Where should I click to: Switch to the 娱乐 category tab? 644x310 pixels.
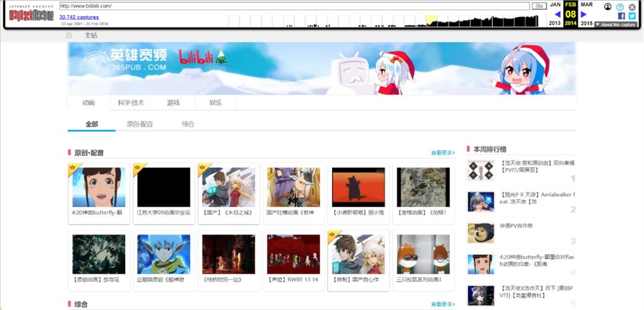[x=216, y=103]
